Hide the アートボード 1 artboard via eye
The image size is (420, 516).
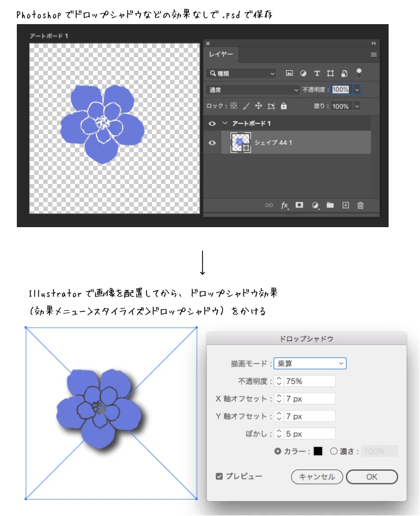(x=212, y=123)
